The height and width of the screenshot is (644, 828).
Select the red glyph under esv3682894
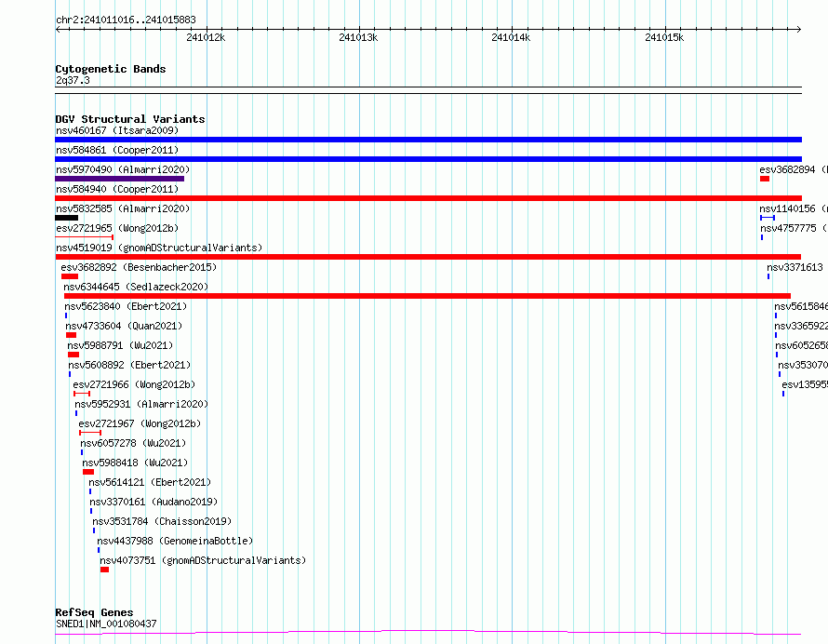[765, 179]
